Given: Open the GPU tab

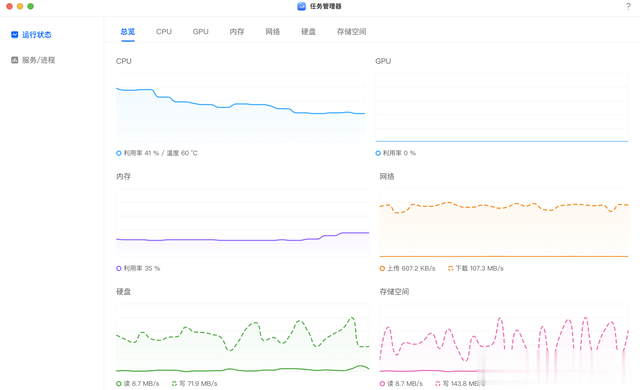Looking at the screenshot, I should click(200, 32).
